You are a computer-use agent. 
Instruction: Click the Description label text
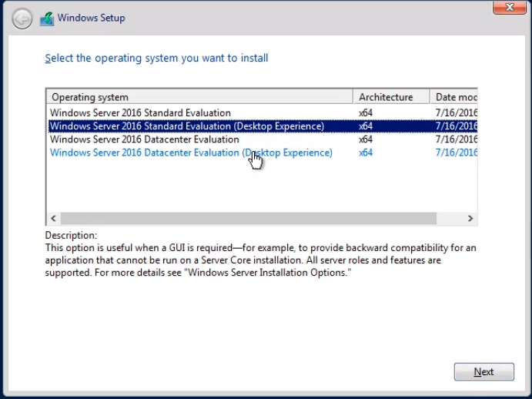coord(71,235)
